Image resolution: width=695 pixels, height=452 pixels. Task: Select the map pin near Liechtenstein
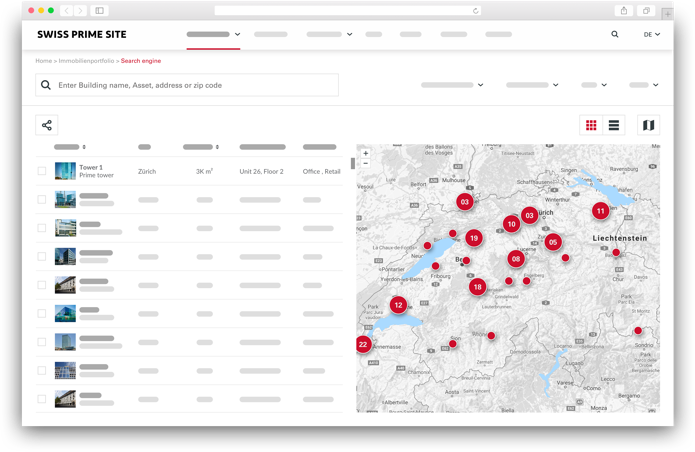pyautogui.click(x=616, y=253)
